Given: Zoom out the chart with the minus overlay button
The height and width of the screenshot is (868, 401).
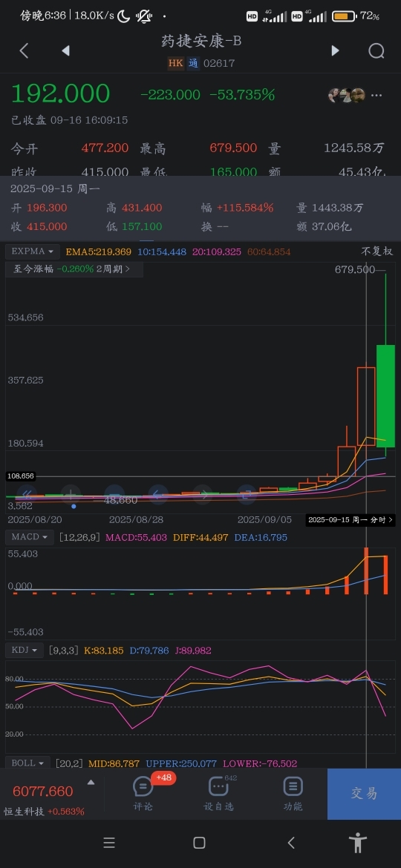Looking at the screenshot, I should point(114,494).
